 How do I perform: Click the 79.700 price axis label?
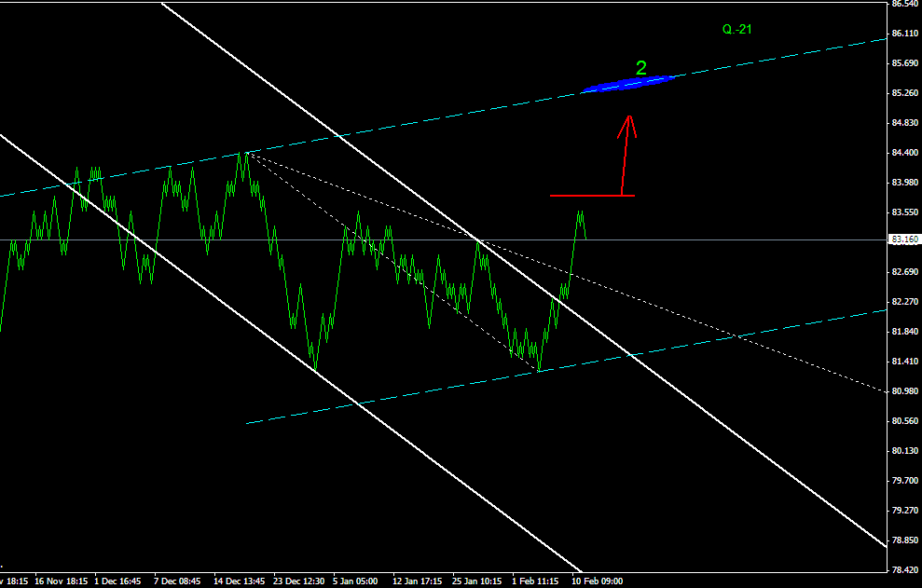(x=905, y=481)
